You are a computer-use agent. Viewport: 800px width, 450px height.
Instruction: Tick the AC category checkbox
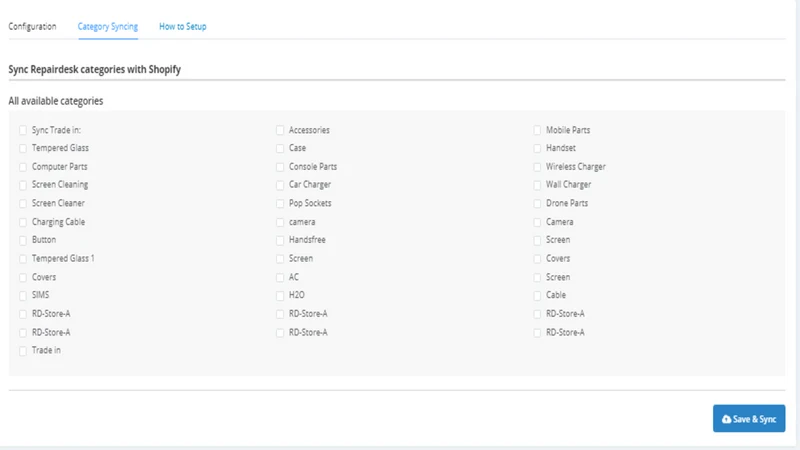pos(280,278)
